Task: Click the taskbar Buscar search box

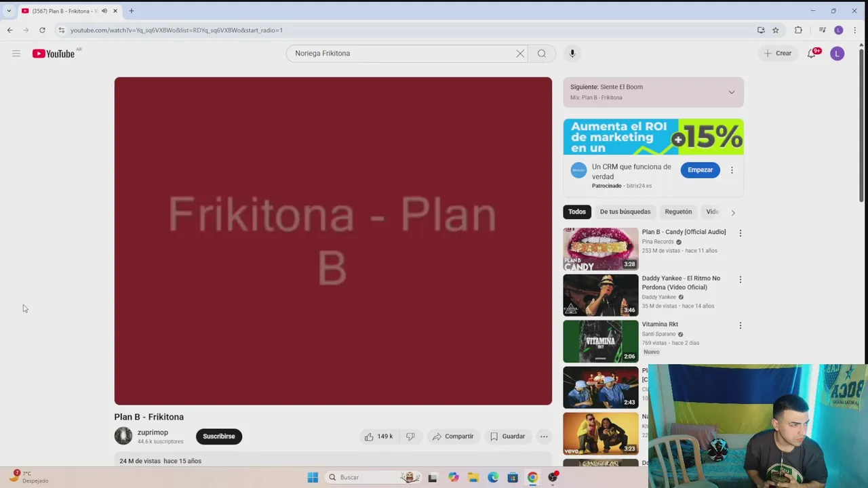Action: coord(373,477)
